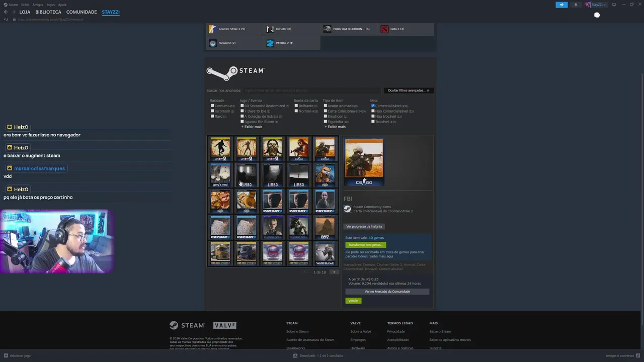Open the Sobre a Valve footer link
Viewport: 644px width, 362px height.
click(x=361, y=332)
